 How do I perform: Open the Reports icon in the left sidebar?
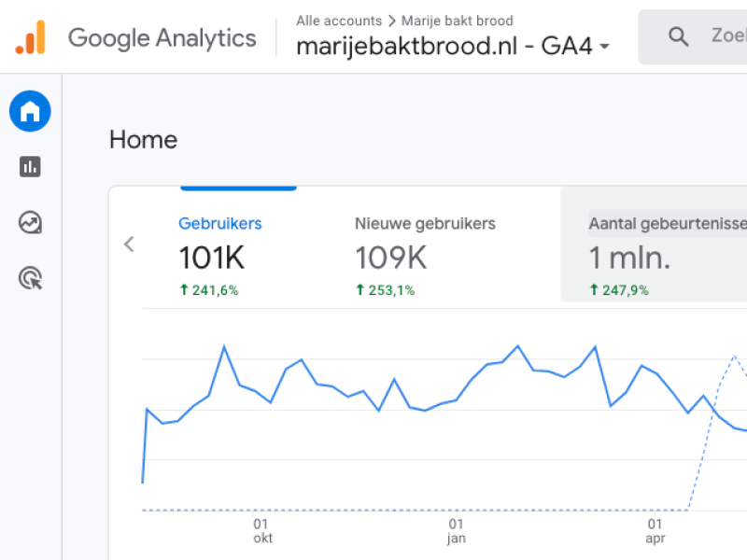pyautogui.click(x=30, y=167)
